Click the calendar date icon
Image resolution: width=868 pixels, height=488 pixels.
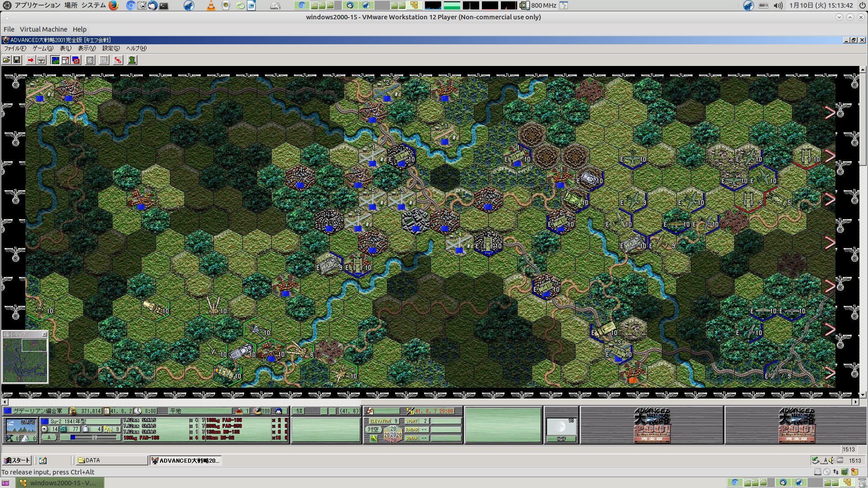(x=107, y=411)
